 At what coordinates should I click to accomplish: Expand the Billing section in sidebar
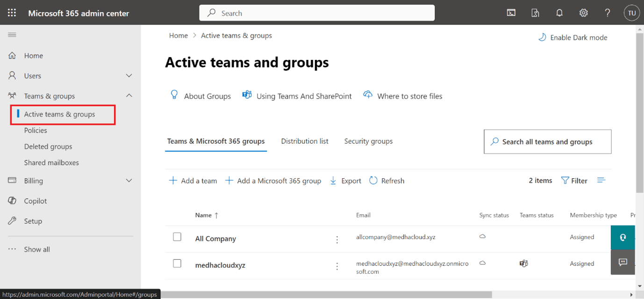[x=129, y=181]
